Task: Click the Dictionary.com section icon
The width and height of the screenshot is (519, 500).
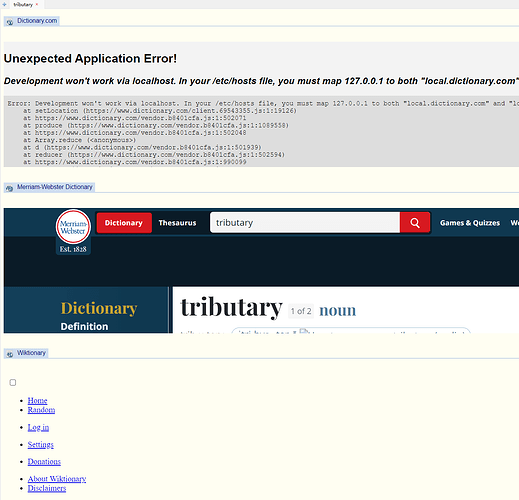Action: click(10, 22)
